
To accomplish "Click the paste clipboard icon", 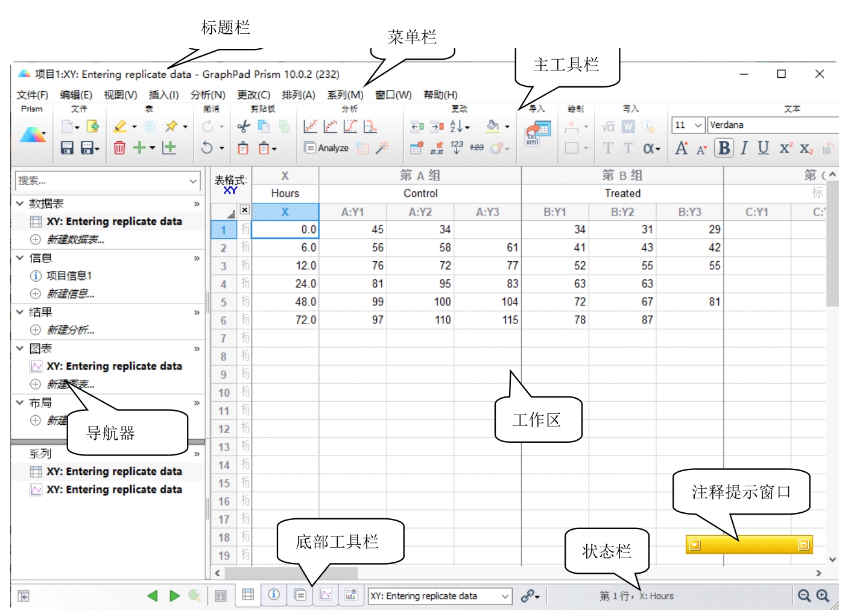I will coord(243,148).
